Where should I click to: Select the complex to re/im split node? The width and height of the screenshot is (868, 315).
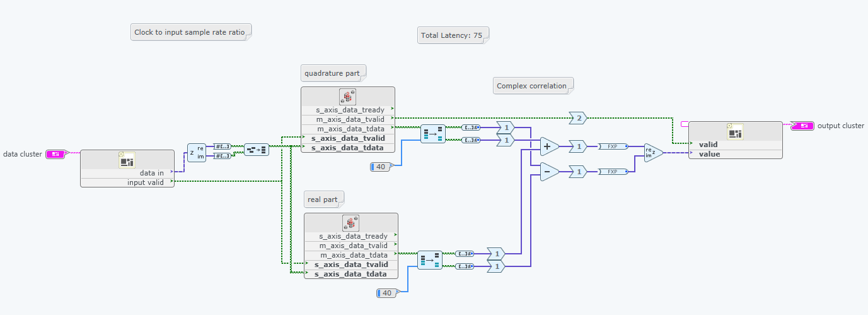coord(196,152)
